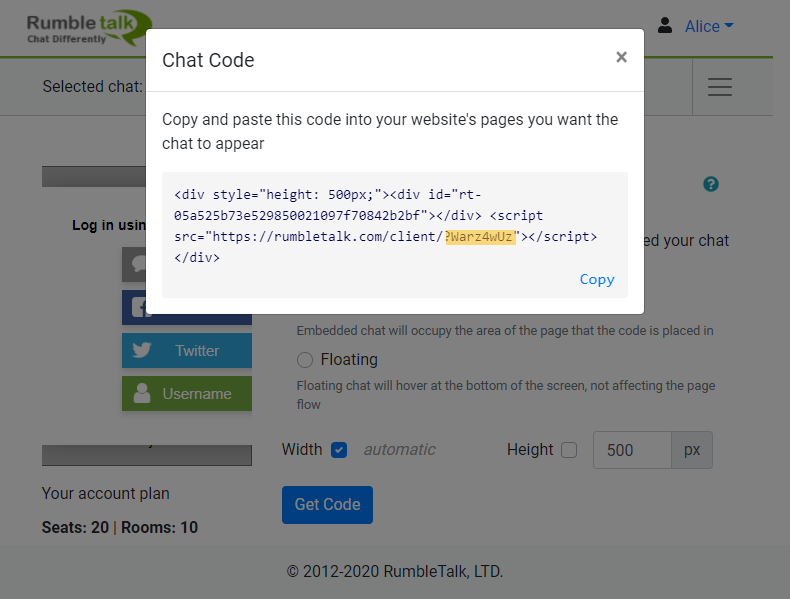
Task: Click the user avatar icon beside Alice
Action: tap(665, 26)
